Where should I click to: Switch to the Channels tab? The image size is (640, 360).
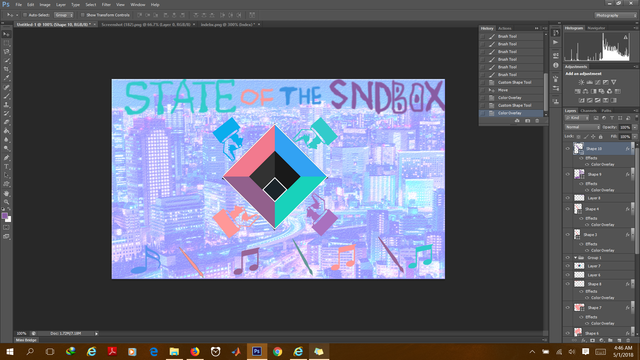(588, 111)
